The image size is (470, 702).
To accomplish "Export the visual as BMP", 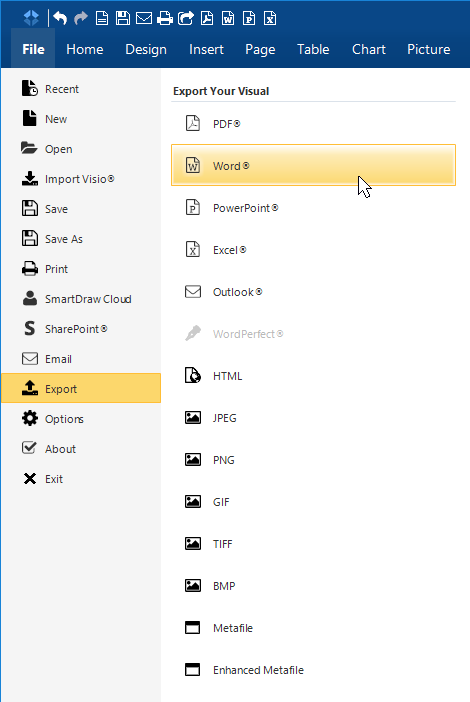I will tap(313, 586).
